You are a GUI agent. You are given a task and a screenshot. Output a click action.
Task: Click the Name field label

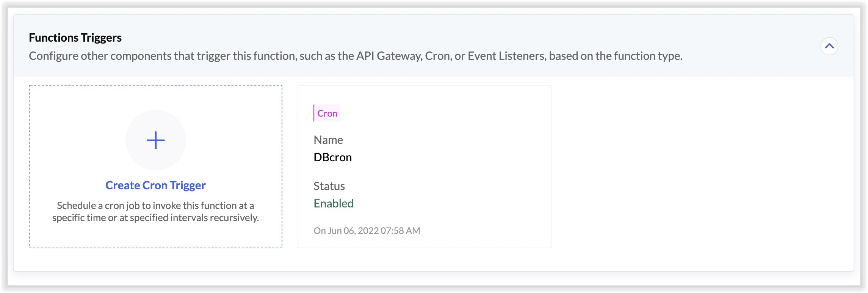click(328, 140)
